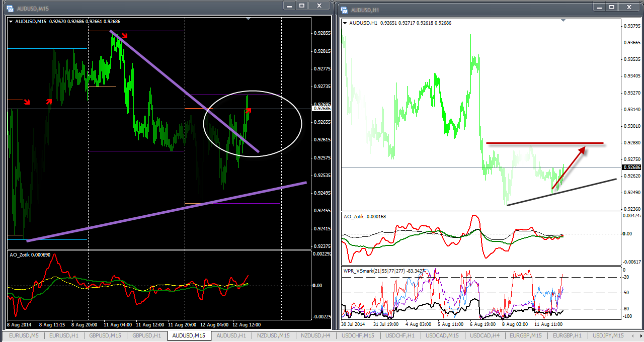The image size is (644, 342).
Task: Switch to the USDJPY,M15 chart tab
Action: (x=608, y=335)
